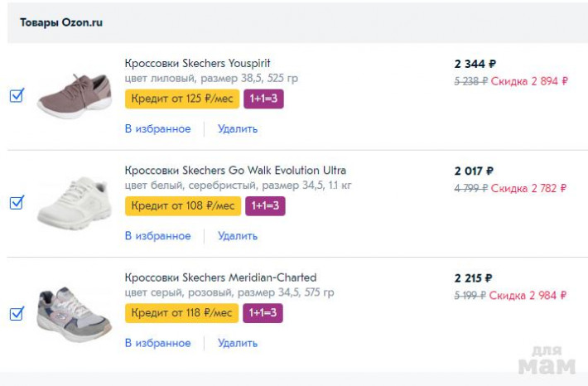Deselect the Skechers Meridian-Charted checkbox
The image size is (588, 386).
[x=17, y=313]
